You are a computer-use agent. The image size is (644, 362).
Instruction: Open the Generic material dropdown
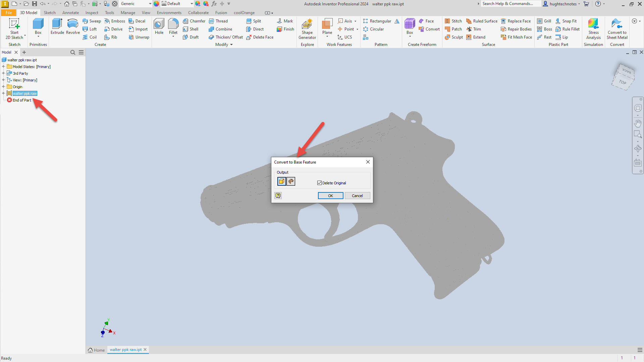coord(150,4)
